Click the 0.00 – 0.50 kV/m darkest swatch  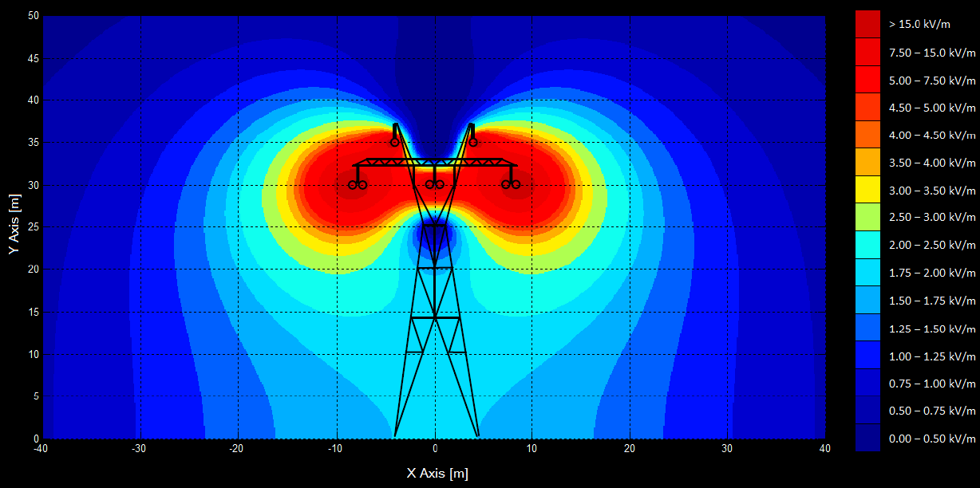tap(867, 438)
